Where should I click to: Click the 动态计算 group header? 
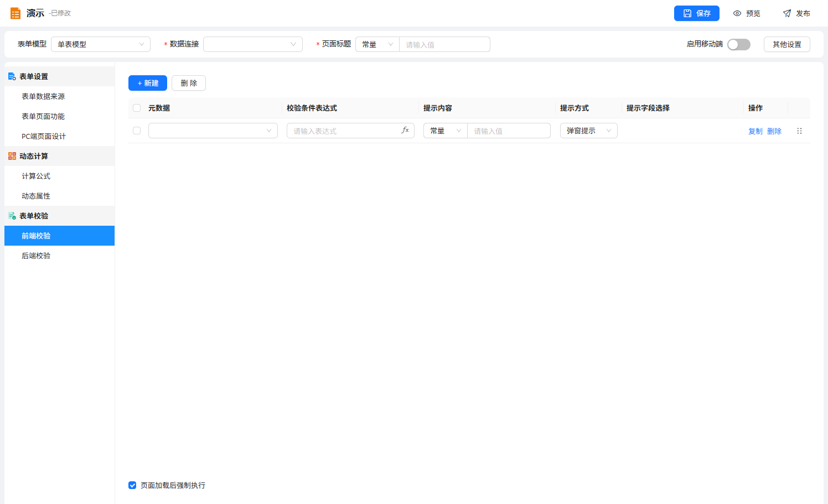(60, 156)
